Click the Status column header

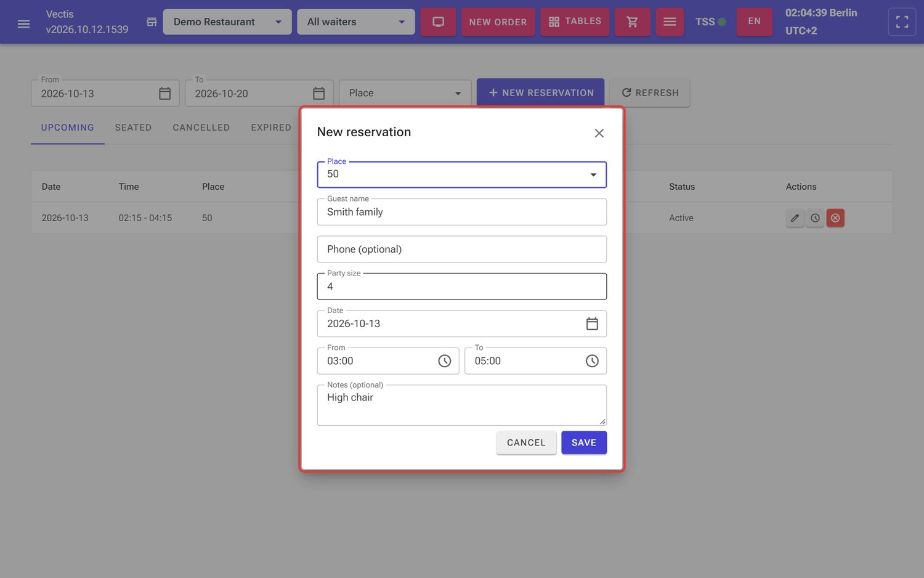point(682,187)
